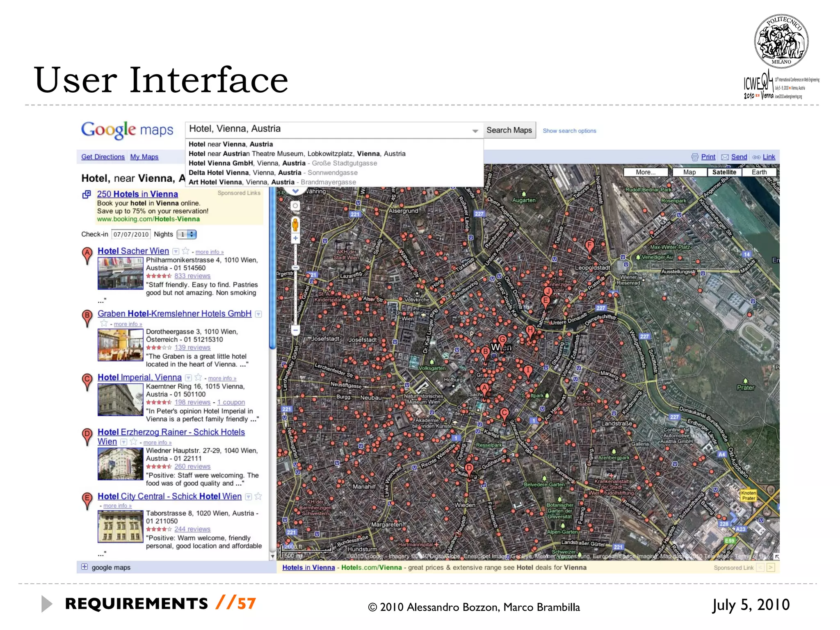The height and width of the screenshot is (630, 840).
Task: Click the Search Maps button
Action: click(509, 130)
